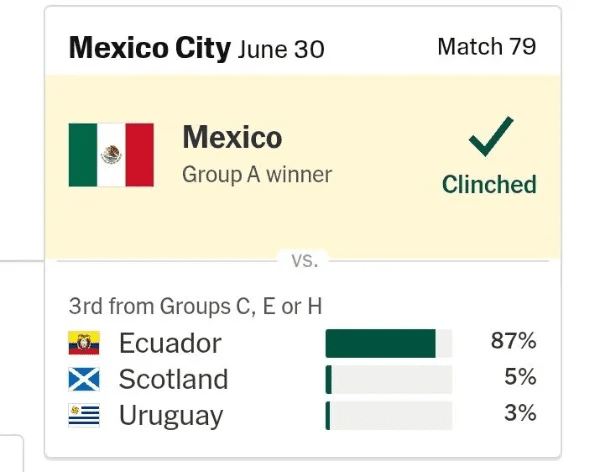This screenshot has height=472, width=600.
Task: Click the vs. divider label
Action: pyautogui.click(x=305, y=260)
